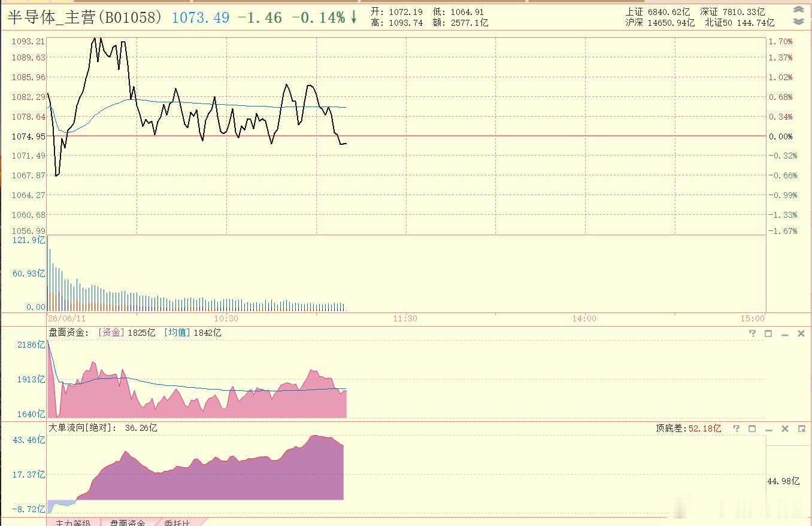Click the 1082.29 price axis label
The height and width of the screenshot is (526, 812).
pyautogui.click(x=29, y=97)
